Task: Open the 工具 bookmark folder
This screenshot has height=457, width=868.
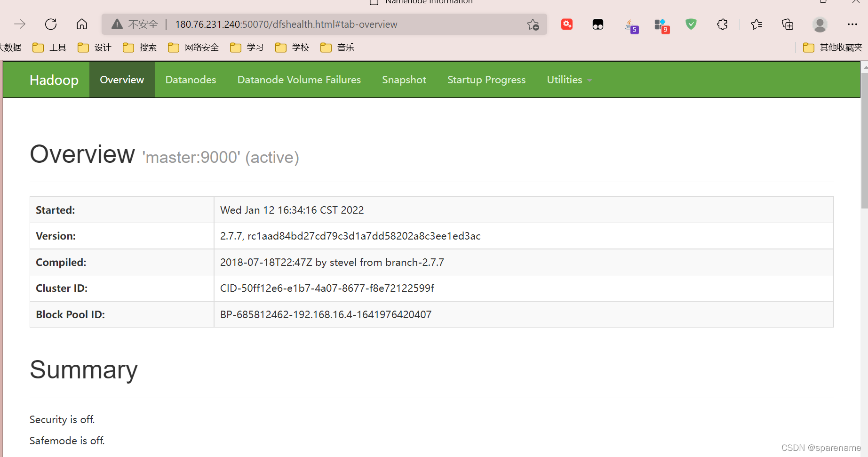Action: pos(49,48)
